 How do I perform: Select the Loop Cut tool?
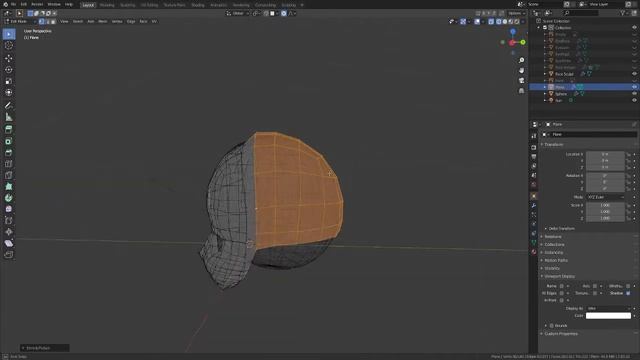[9, 164]
